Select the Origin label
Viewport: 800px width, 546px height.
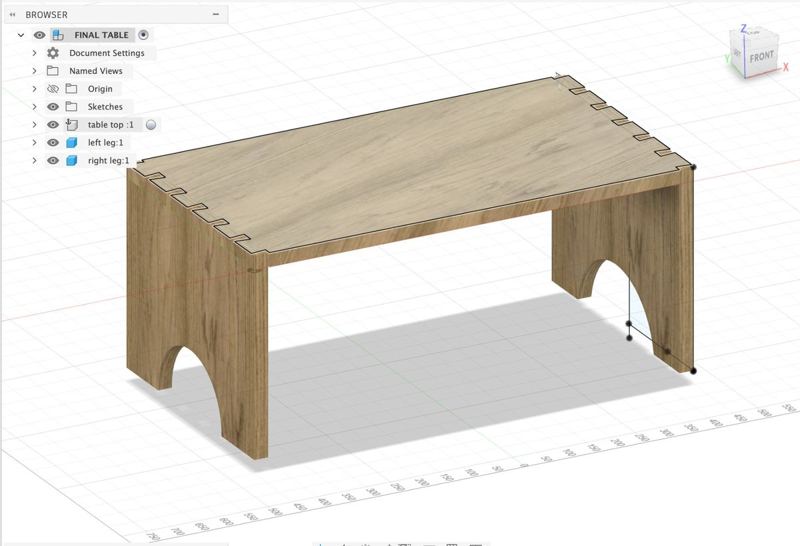tap(100, 89)
